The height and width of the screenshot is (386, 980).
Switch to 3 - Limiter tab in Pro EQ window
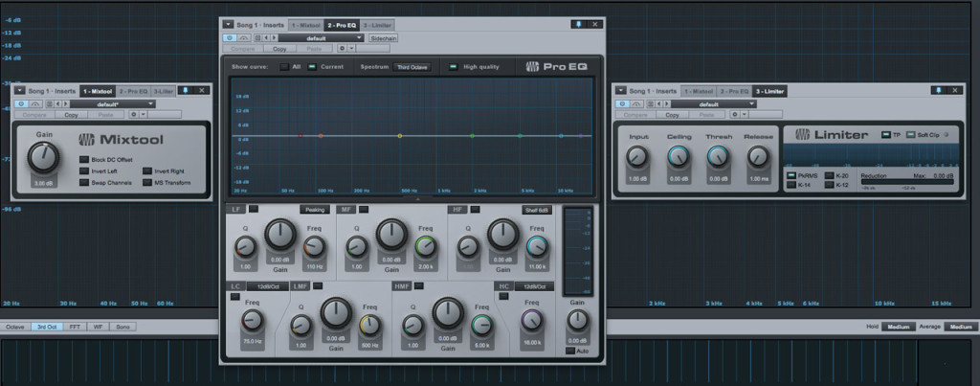[377, 25]
